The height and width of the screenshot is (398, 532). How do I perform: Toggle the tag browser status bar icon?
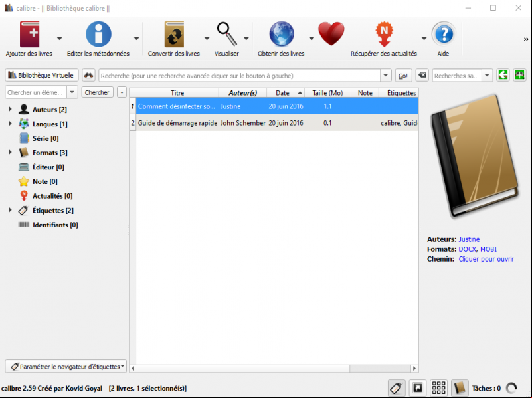[397, 388]
